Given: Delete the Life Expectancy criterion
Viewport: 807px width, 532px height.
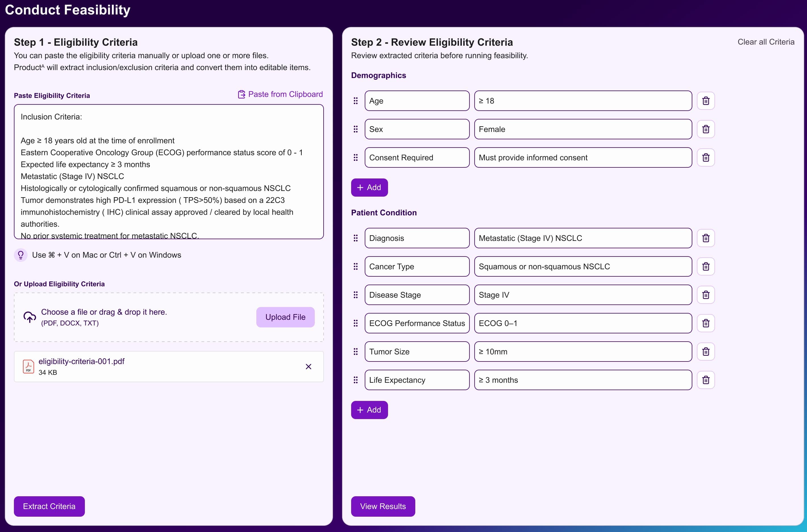Looking at the screenshot, I should 706,380.
